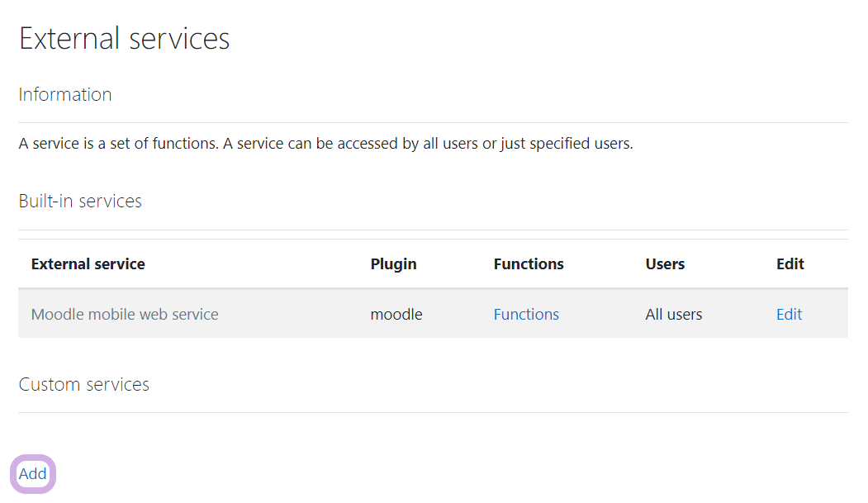This screenshot has width=868, height=503.
Task: Click the Edit column header
Action: (790, 264)
